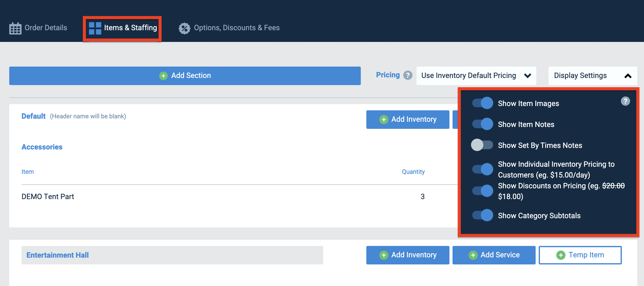The image size is (644, 286).
Task: Click the plus icon on Default Add Inventory
Action: [384, 120]
